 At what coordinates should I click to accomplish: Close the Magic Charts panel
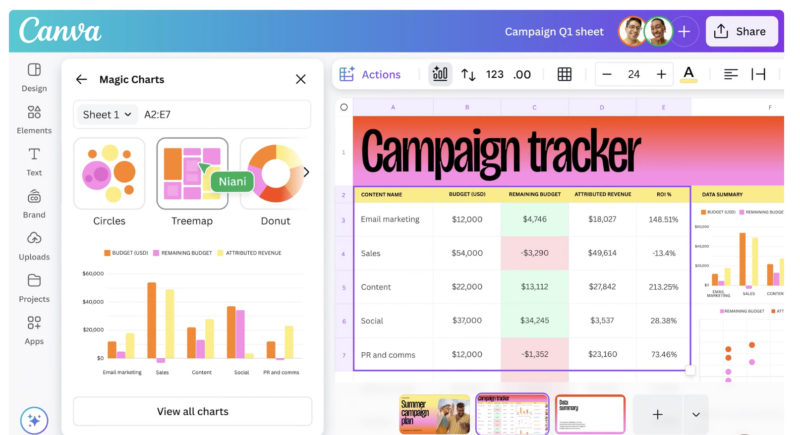301,79
